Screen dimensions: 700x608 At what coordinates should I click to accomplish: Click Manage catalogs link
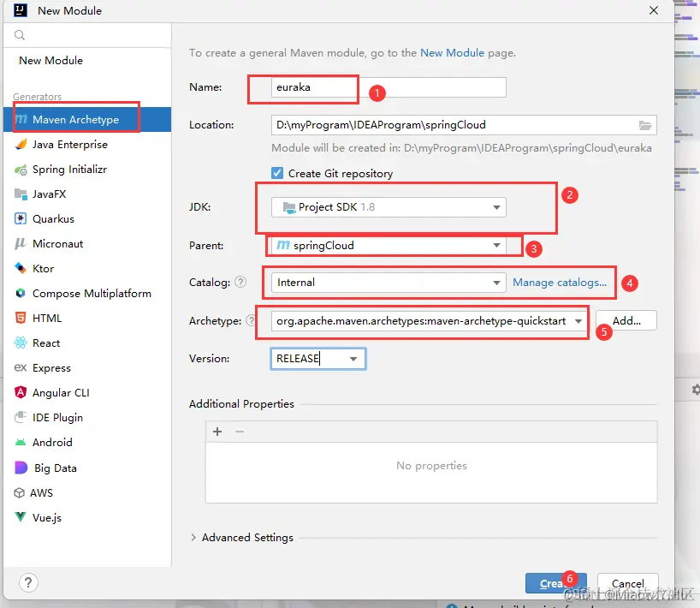560,283
